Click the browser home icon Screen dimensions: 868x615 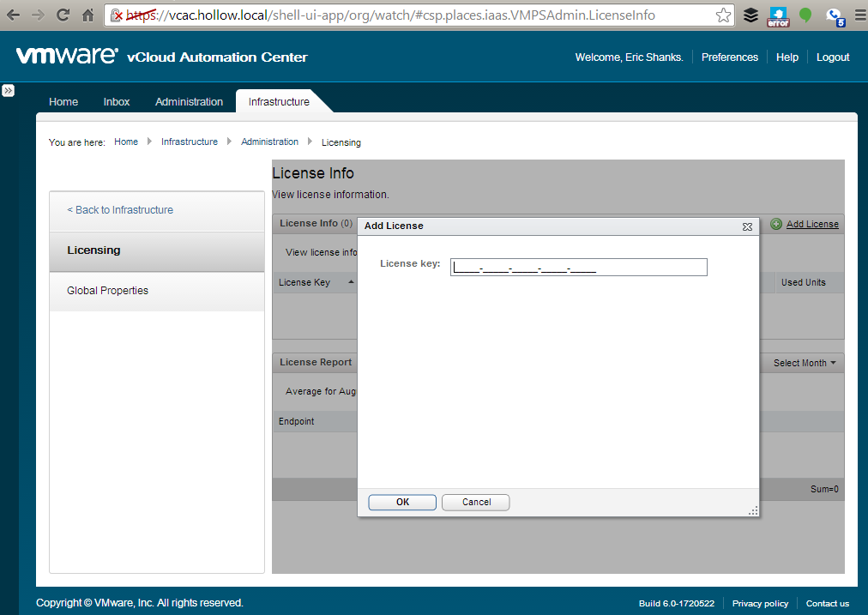point(87,15)
